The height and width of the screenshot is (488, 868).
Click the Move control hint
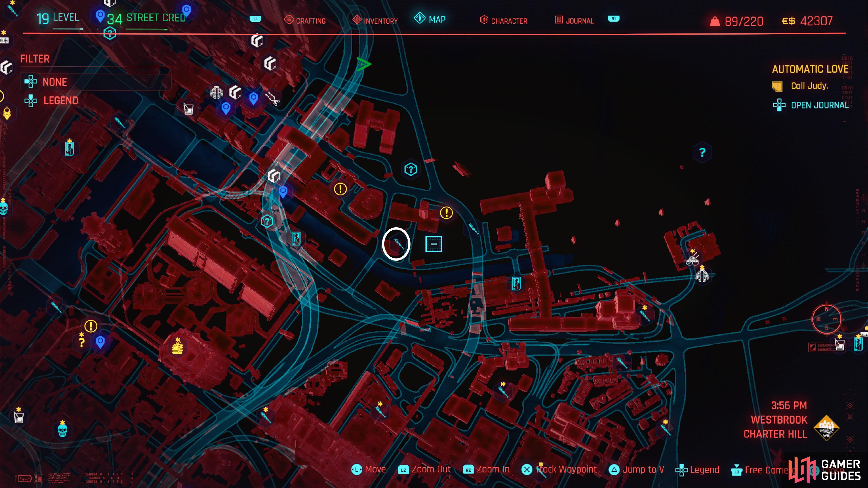[368, 469]
